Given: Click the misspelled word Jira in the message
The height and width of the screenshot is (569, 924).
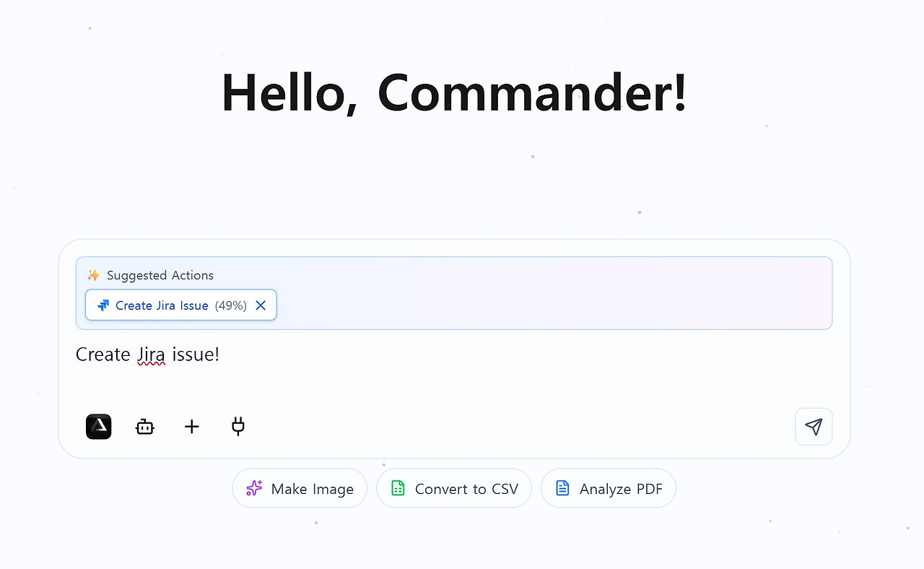Looking at the screenshot, I should 152,355.
